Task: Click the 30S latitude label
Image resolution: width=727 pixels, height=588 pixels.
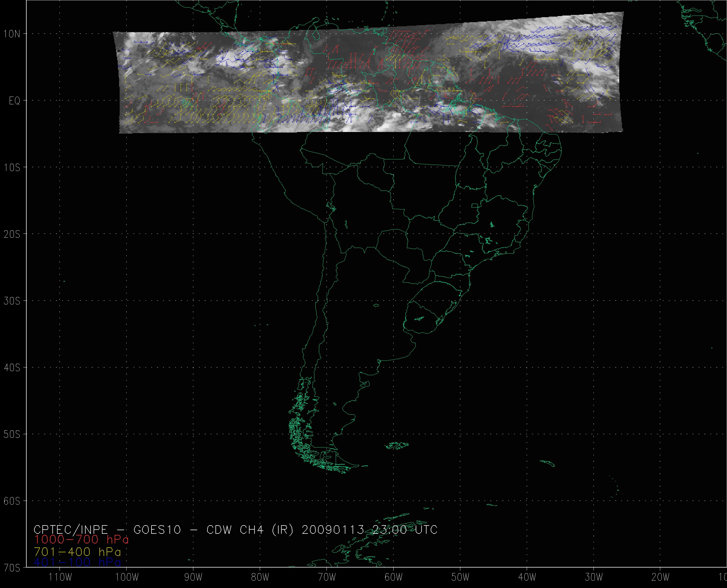Action: click(x=12, y=301)
